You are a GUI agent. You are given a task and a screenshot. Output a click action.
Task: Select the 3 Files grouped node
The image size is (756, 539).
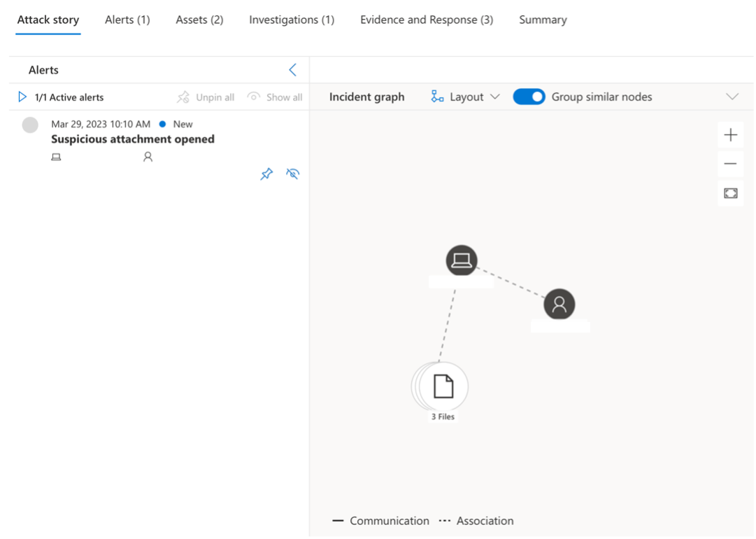coord(440,386)
